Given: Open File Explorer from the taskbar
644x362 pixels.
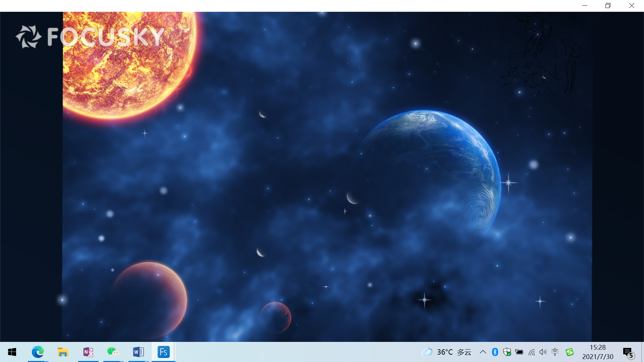Looking at the screenshot, I should (63, 352).
